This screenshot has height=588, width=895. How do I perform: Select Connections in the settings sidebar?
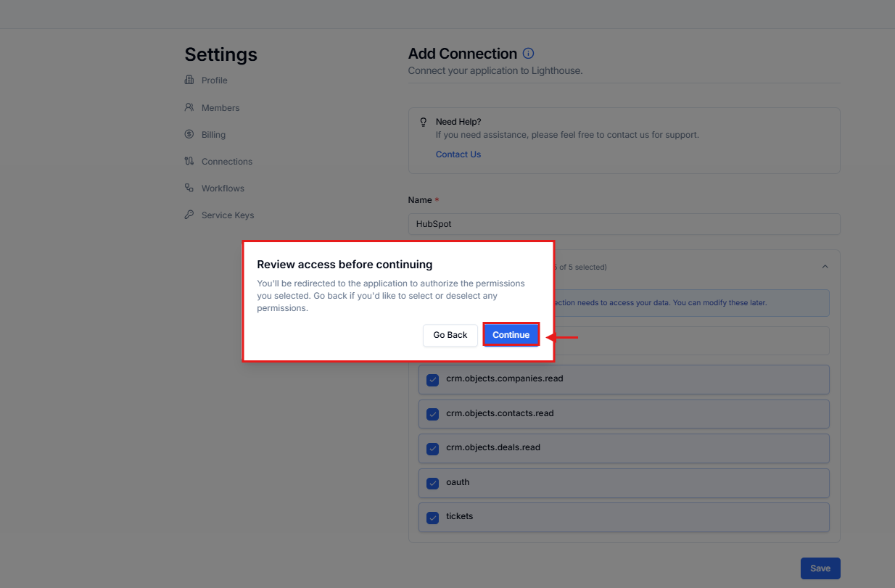tap(227, 162)
